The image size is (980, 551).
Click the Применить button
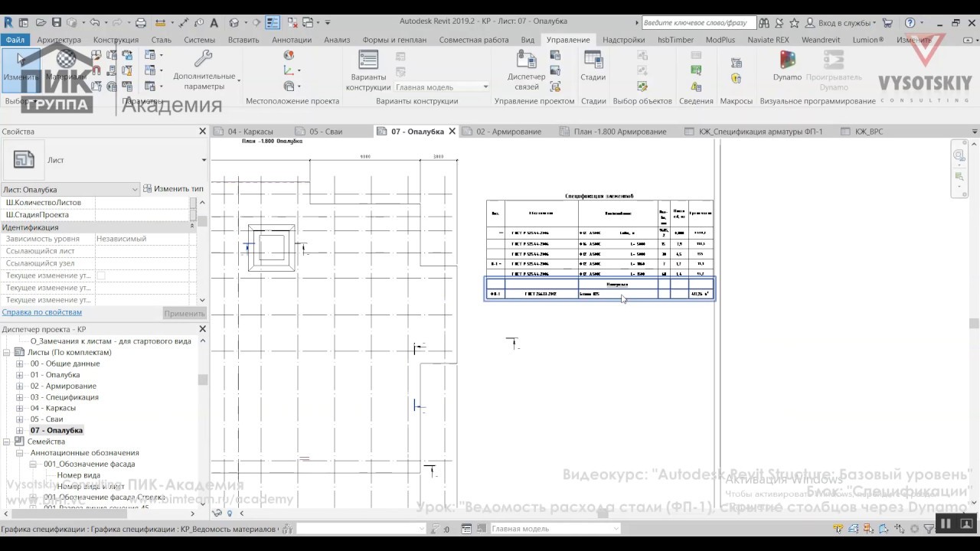tap(185, 314)
